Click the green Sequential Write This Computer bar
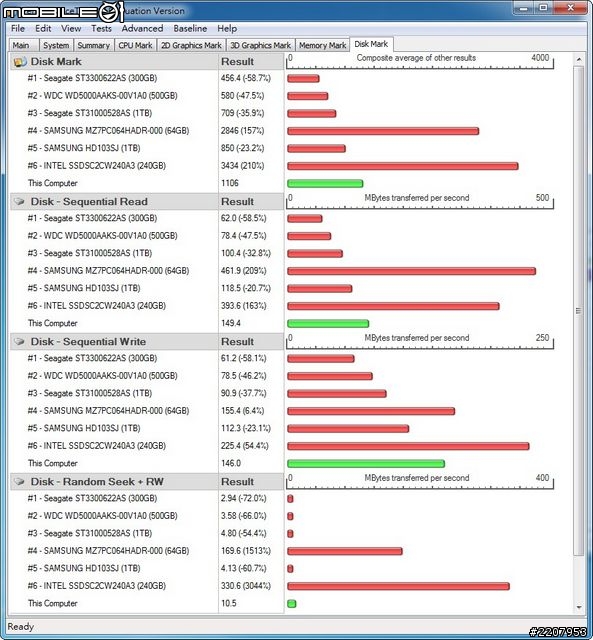This screenshot has height=640, width=593. coord(366,464)
